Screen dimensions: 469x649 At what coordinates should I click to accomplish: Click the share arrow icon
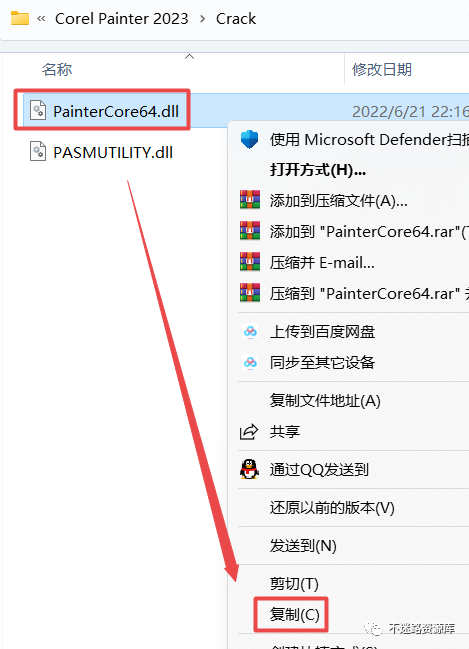tap(249, 432)
